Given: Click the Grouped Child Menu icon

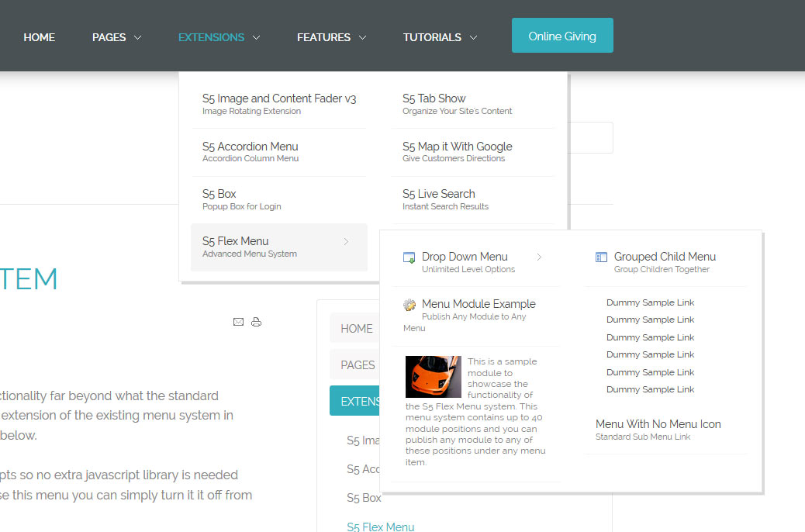Looking at the screenshot, I should pos(601,257).
